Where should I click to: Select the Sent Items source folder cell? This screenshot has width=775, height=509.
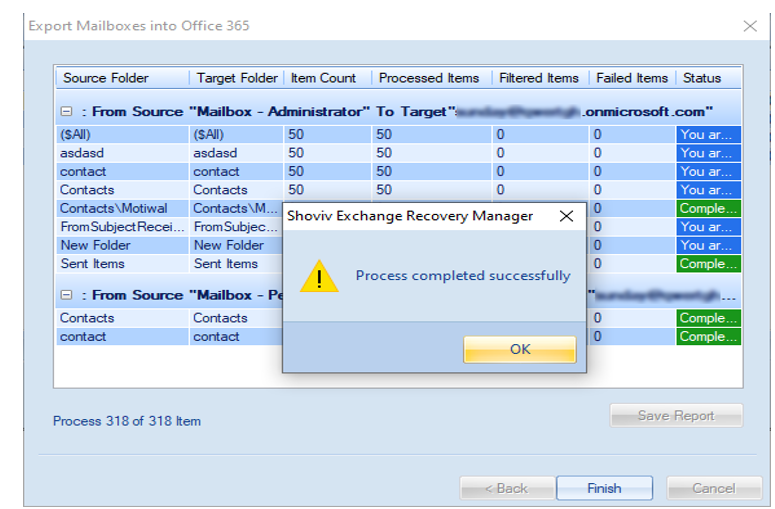(x=123, y=264)
